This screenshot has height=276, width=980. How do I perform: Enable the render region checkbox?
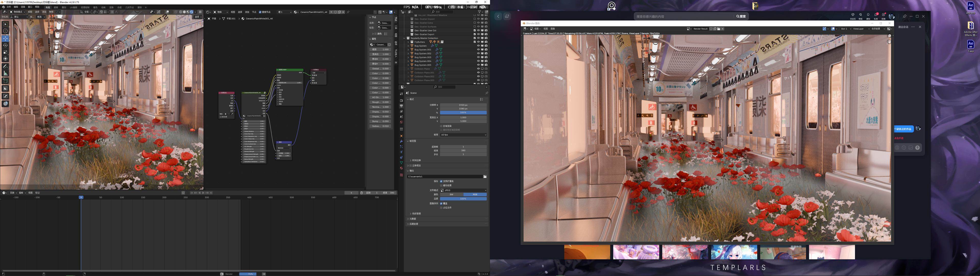click(441, 126)
